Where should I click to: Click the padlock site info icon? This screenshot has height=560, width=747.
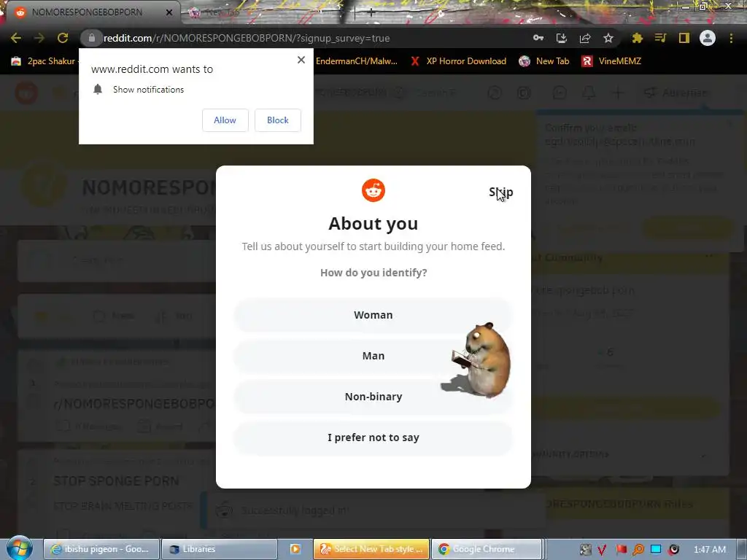click(x=91, y=38)
